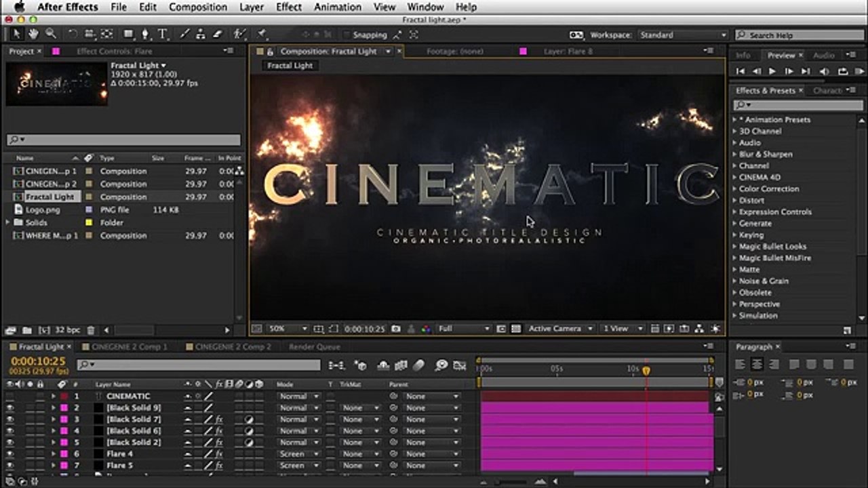Hide the Black Solid 2 layer
Viewport: 868px width, 488px height.
click(9, 443)
